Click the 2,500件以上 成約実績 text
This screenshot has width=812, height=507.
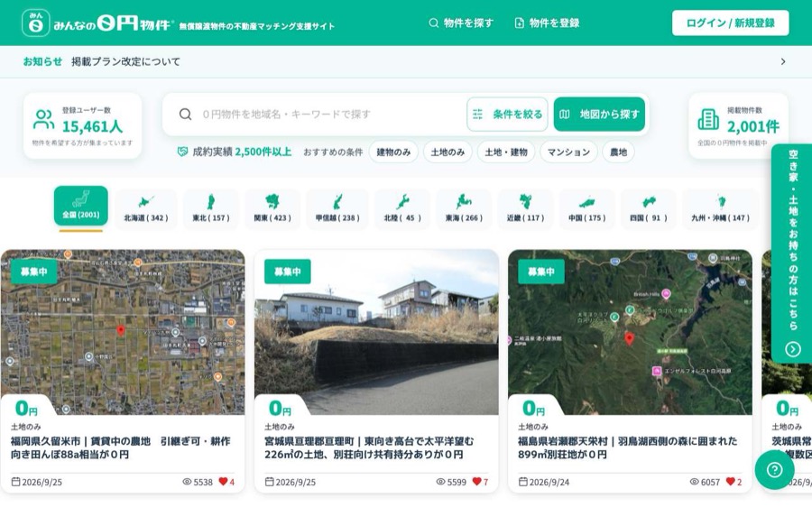263,152
